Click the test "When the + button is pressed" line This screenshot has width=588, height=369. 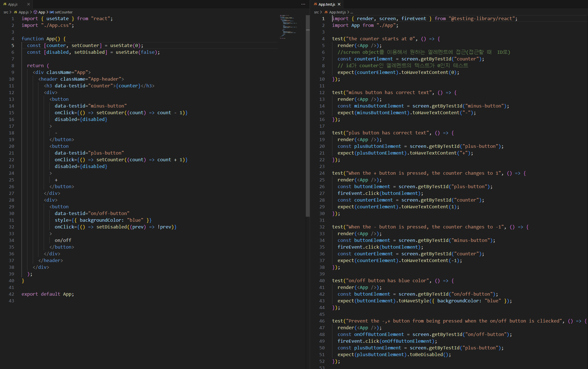[429, 173]
